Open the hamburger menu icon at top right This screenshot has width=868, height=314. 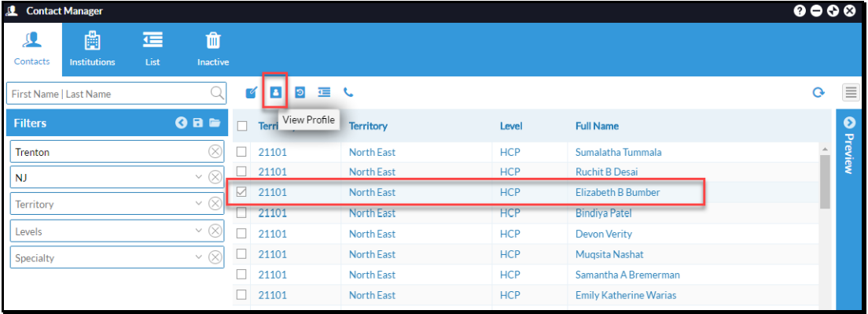(x=850, y=93)
